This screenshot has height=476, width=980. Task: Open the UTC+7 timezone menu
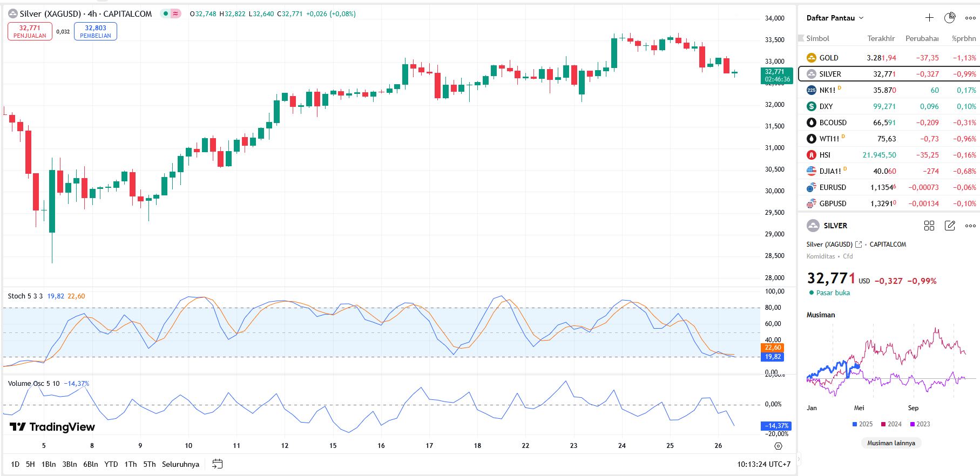[763, 464]
